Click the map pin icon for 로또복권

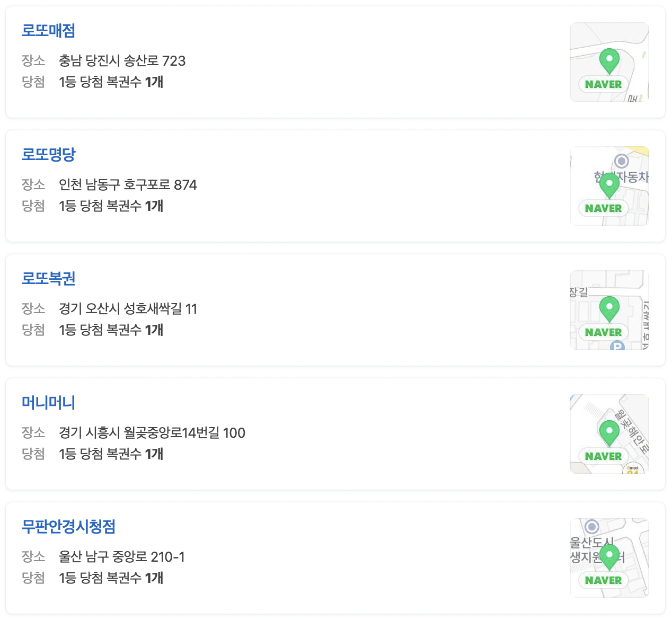click(609, 307)
